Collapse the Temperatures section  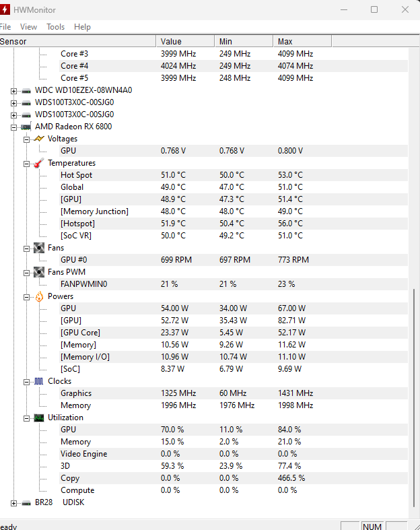tap(26, 163)
